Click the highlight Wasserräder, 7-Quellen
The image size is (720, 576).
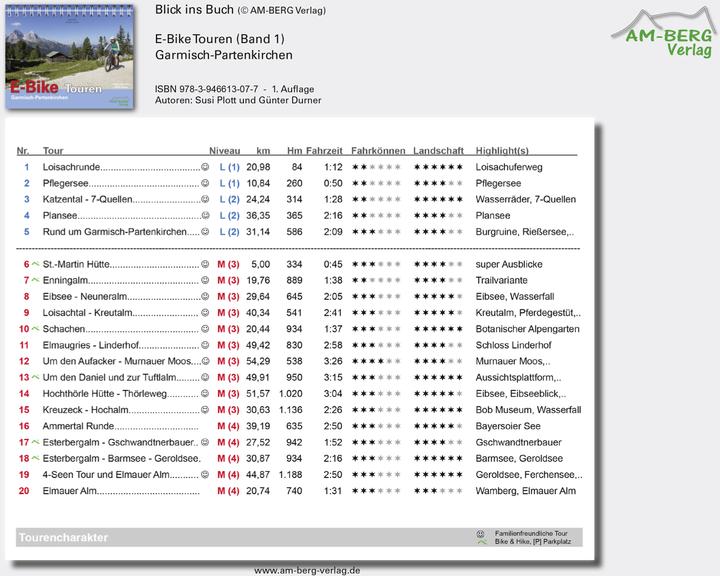pos(525,199)
